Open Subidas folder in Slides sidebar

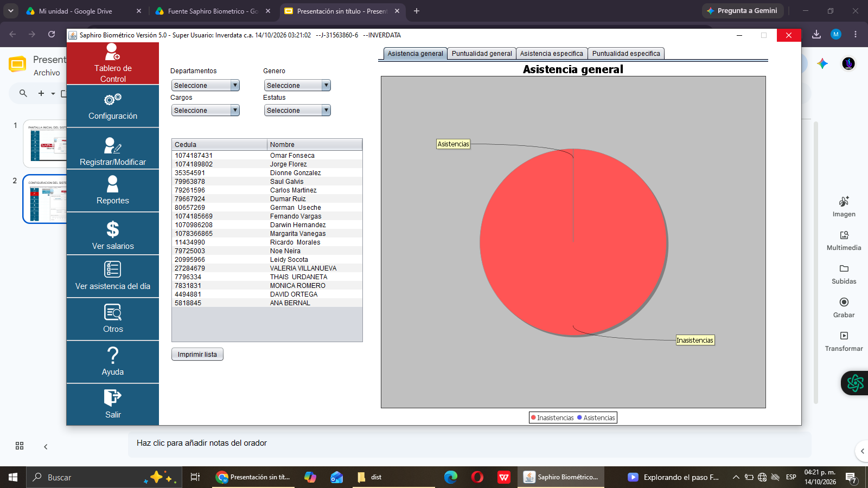844,274
